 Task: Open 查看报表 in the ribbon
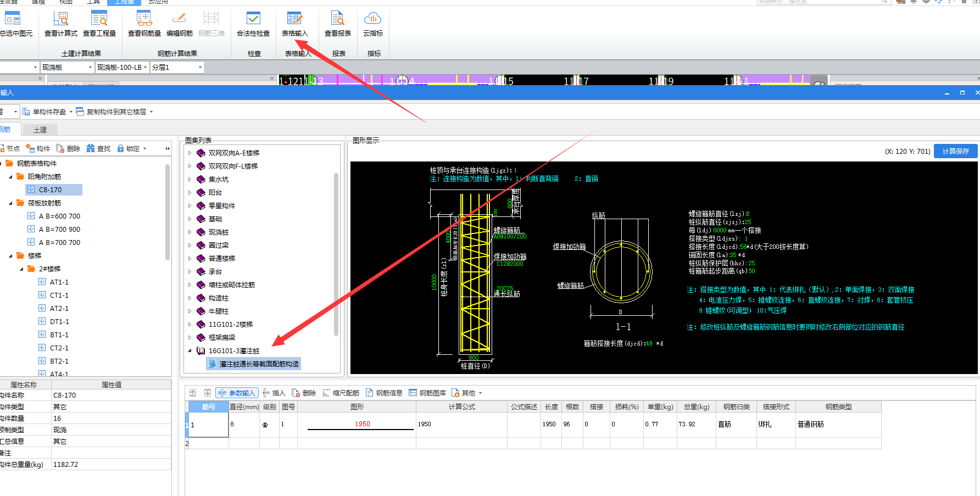338,24
